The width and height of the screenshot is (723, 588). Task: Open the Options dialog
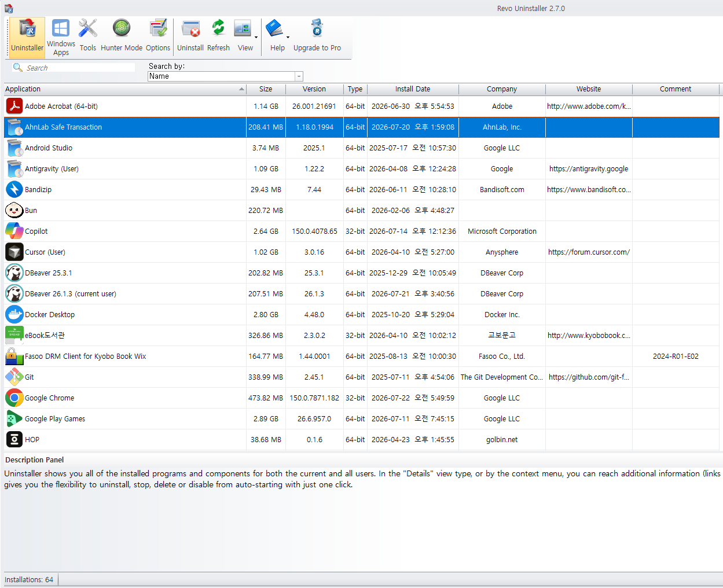pyautogui.click(x=158, y=37)
